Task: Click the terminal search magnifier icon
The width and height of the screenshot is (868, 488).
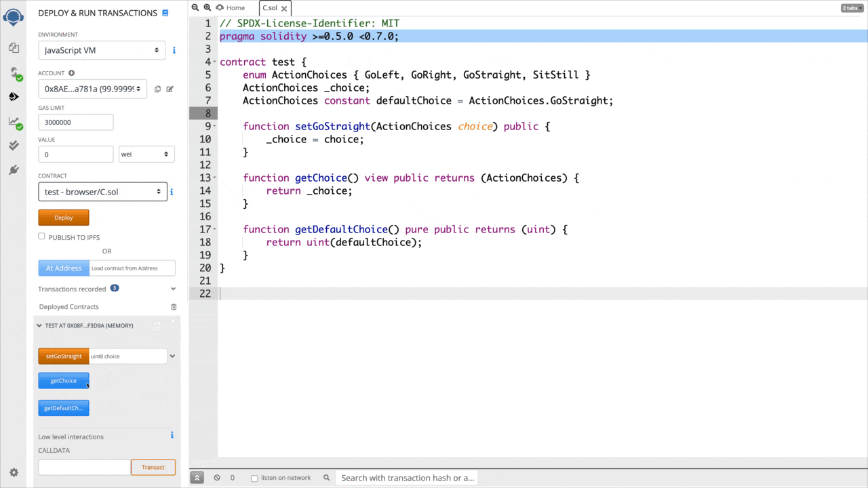Action: point(327,478)
